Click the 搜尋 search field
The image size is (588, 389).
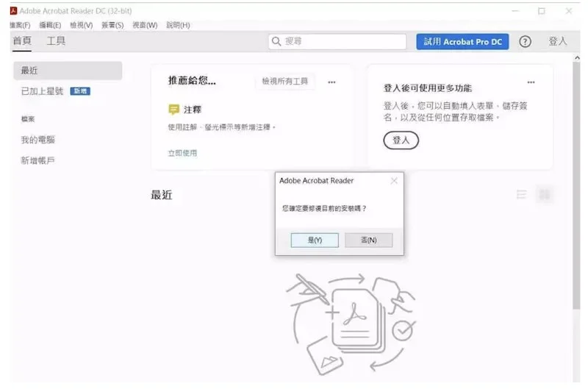337,41
